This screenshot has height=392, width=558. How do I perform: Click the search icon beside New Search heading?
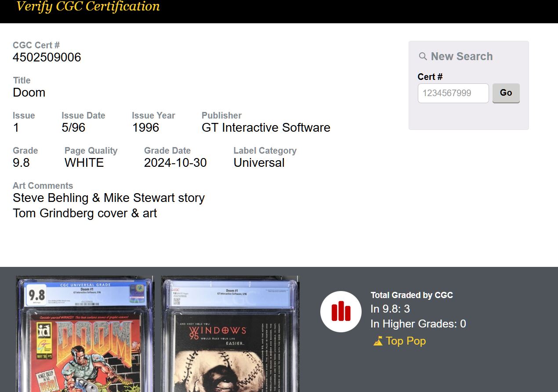(x=422, y=56)
